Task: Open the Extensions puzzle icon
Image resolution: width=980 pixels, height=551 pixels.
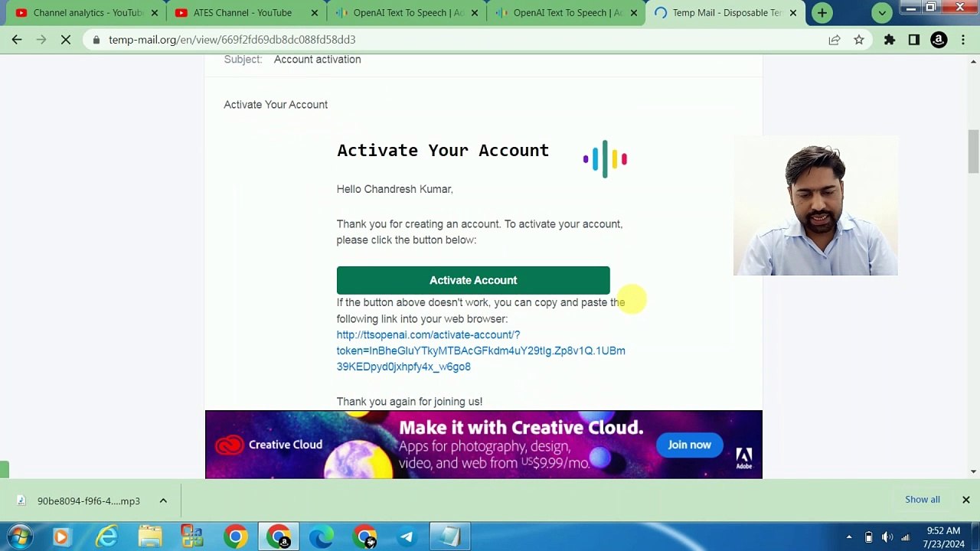Action: [x=890, y=39]
